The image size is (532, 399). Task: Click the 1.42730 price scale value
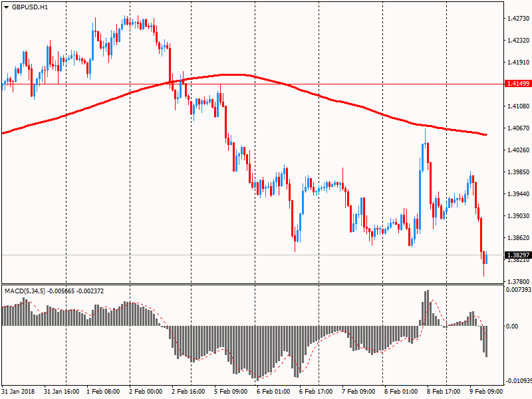pyautogui.click(x=518, y=19)
